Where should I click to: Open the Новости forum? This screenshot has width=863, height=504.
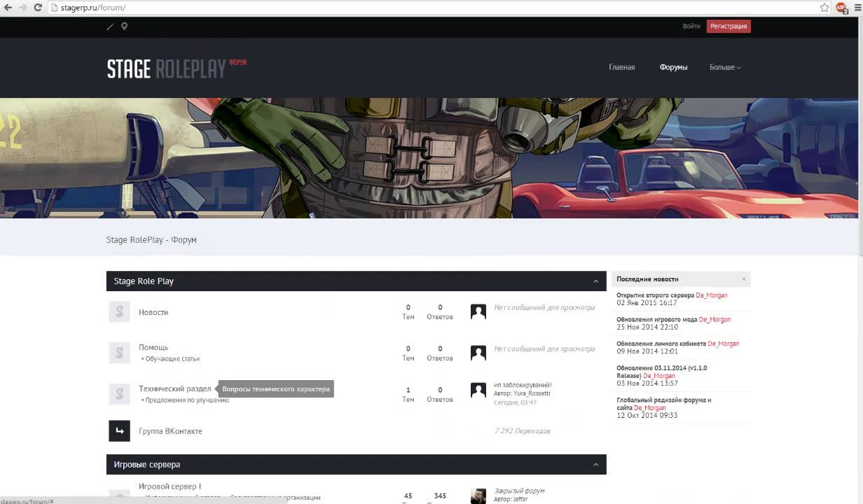[x=153, y=312]
